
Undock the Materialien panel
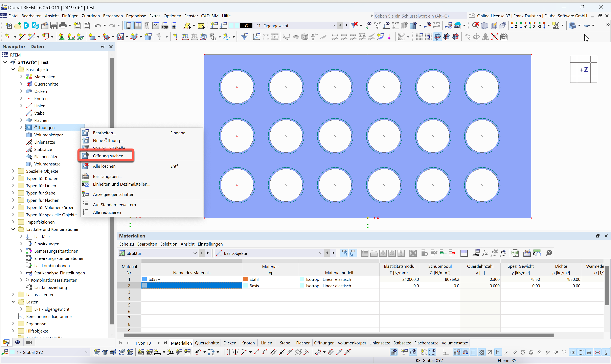[598, 236]
